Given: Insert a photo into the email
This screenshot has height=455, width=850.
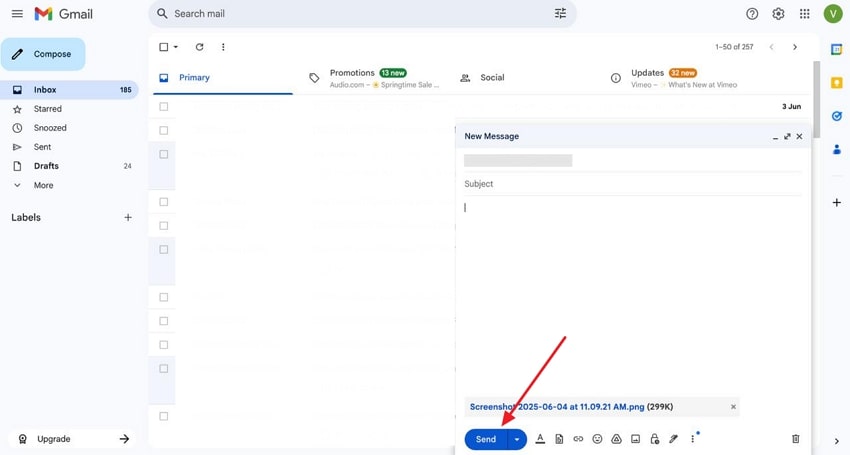Looking at the screenshot, I should tap(635, 439).
